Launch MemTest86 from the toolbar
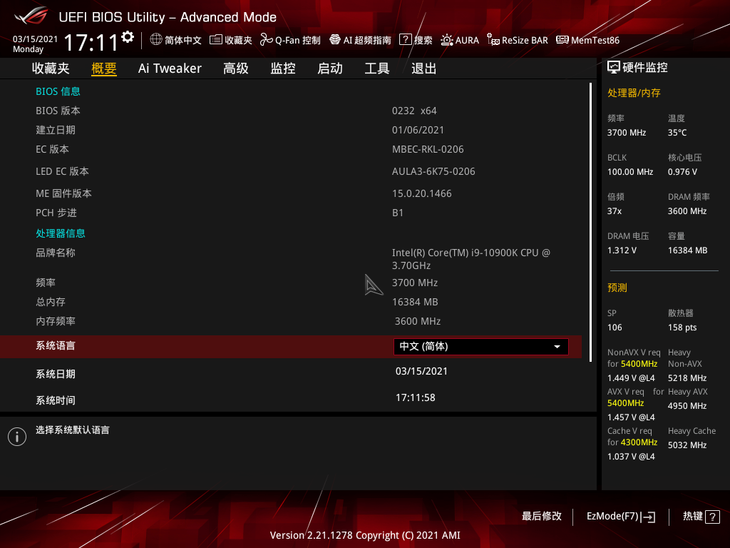The height and width of the screenshot is (548, 730). (588, 40)
